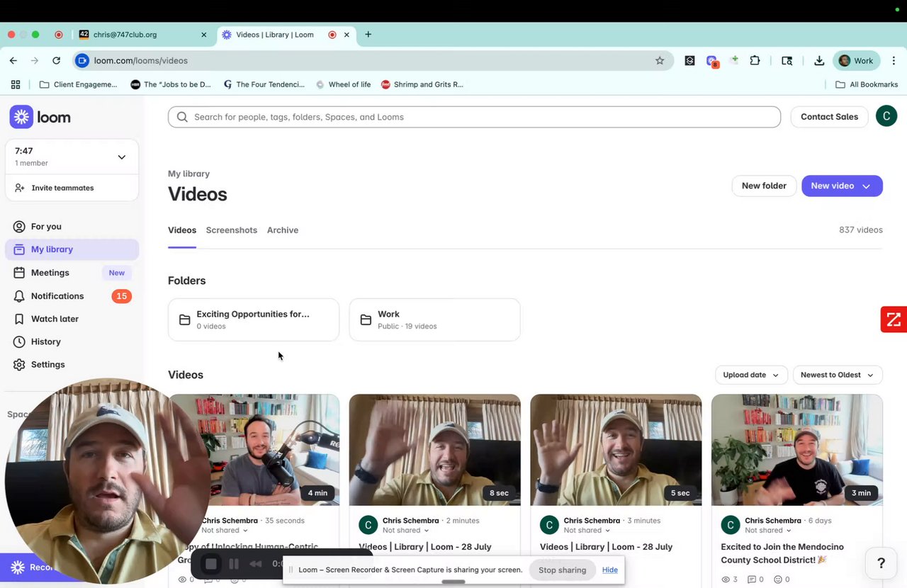Screen dimensions: 907x588
Task: Open the green C account avatar menu
Action: [x=886, y=116]
